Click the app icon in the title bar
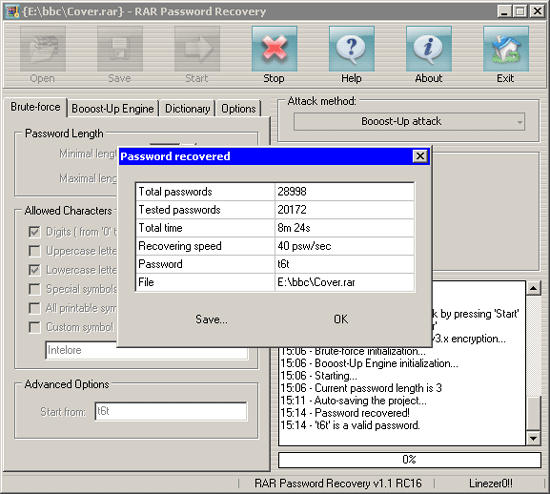The width and height of the screenshot is (550, 494). (12, 12)
